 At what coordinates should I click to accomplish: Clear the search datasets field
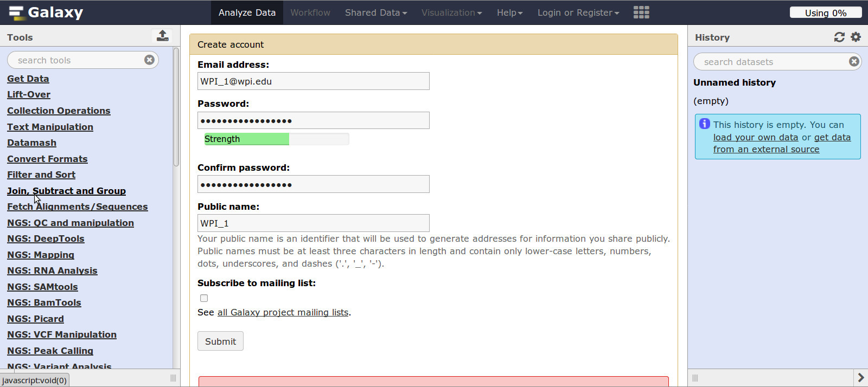click(854, 61)
